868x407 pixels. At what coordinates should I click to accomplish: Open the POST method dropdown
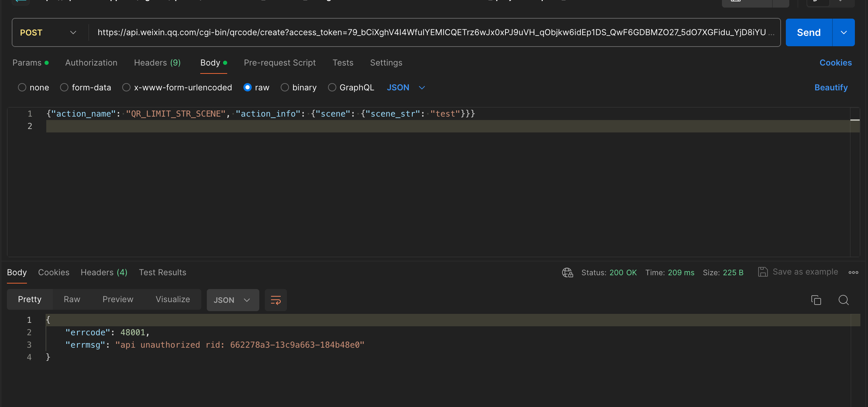click(48, 33)
